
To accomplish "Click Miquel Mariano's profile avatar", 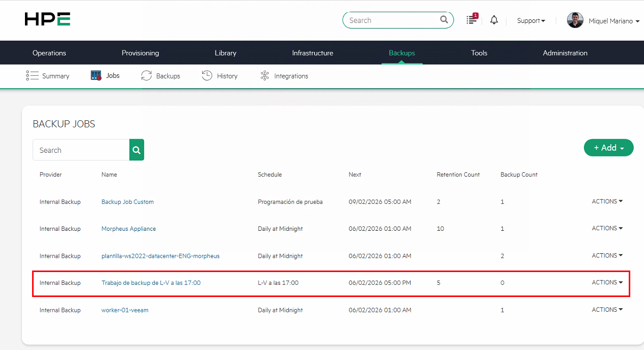I will click(x=575, y=20).
